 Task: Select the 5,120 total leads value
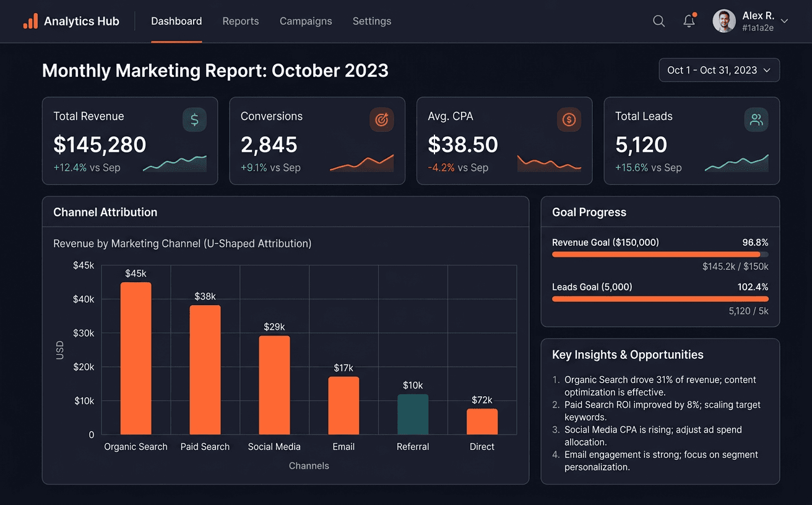click(641, 144)
